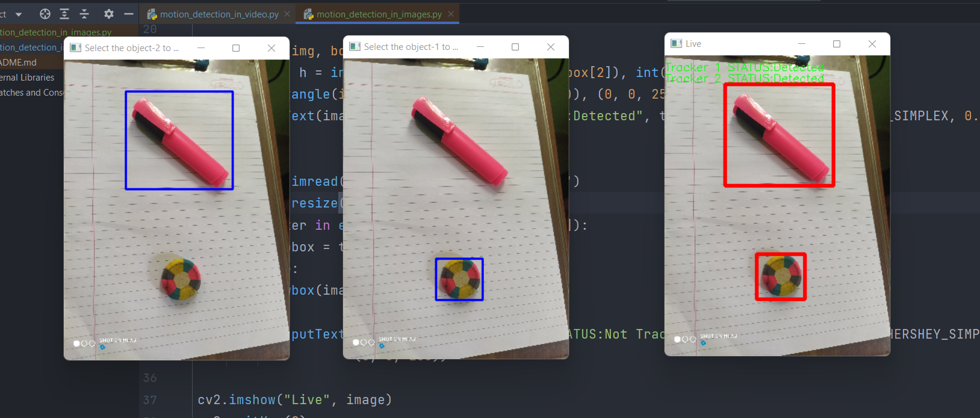Viewport: 980px width, 418px height.
Task: Click the pink highlighter in object-1 window
Action: click(x=459, y=141)
